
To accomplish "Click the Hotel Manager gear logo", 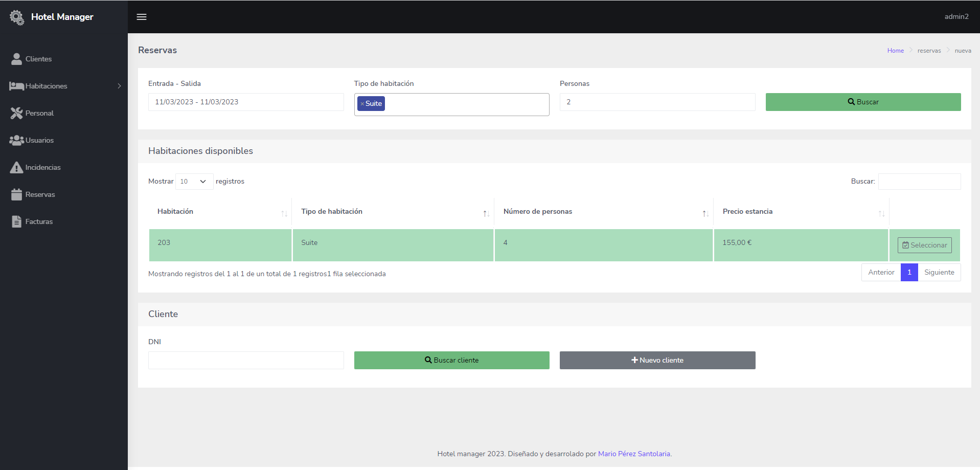I will (17, 17).
